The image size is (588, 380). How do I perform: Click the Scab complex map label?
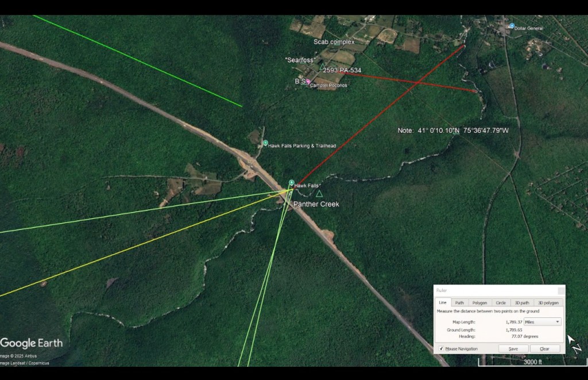334,42
